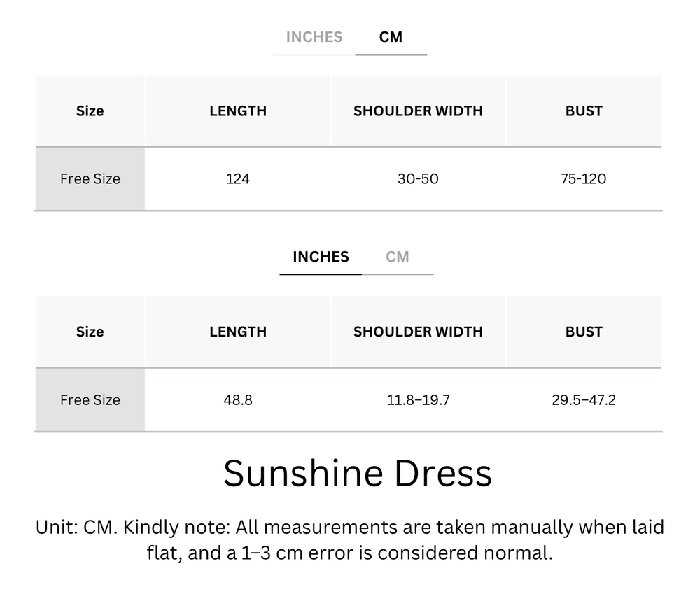The height and width of the screenshot is (594, 700).
Task: Click the 29.5–47.2 bust value
Action: [584, 399]
